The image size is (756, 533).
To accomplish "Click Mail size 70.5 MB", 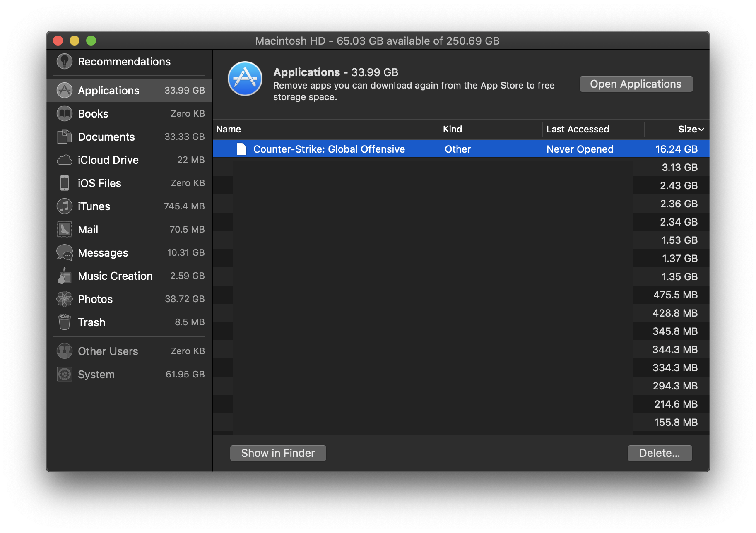I will (187, 230).
